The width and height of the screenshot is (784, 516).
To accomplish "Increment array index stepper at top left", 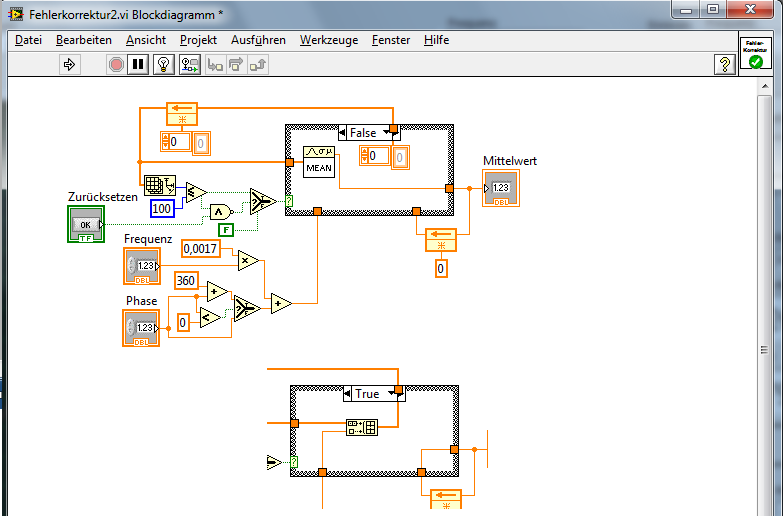I will (166, 138).
